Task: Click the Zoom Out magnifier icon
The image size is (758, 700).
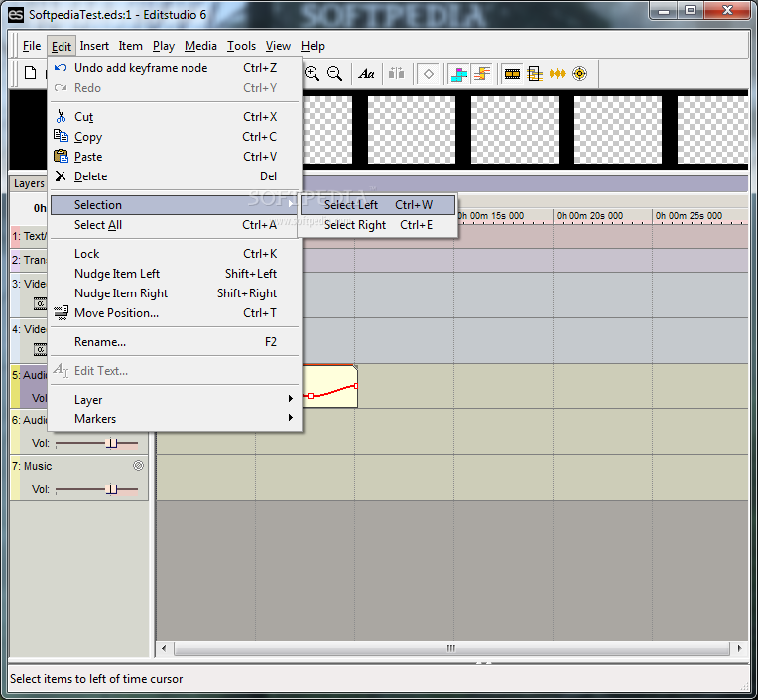Action: 334,74
